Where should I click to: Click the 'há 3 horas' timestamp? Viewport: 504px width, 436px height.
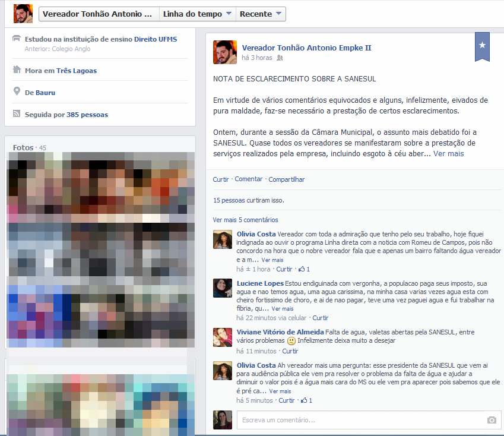pyautogui.click(x=257, y=58)
